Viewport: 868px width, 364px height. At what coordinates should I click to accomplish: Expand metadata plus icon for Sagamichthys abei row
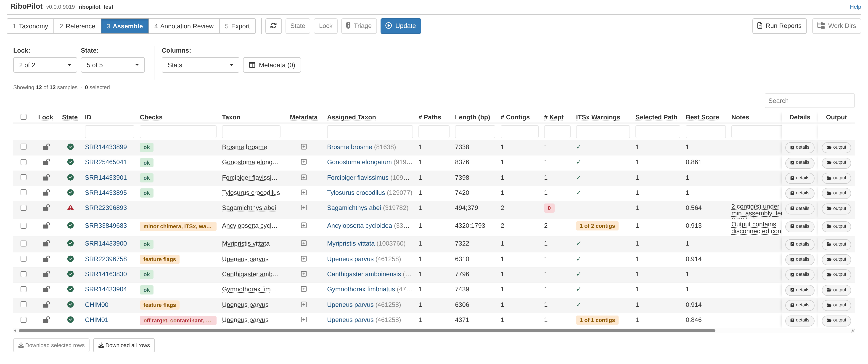pos(304,208)
